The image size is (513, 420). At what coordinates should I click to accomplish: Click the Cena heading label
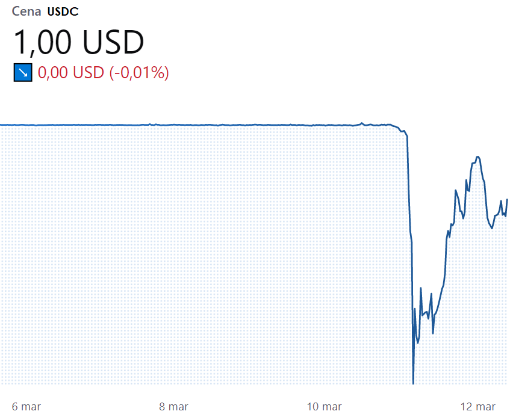(x=26, y=12)
